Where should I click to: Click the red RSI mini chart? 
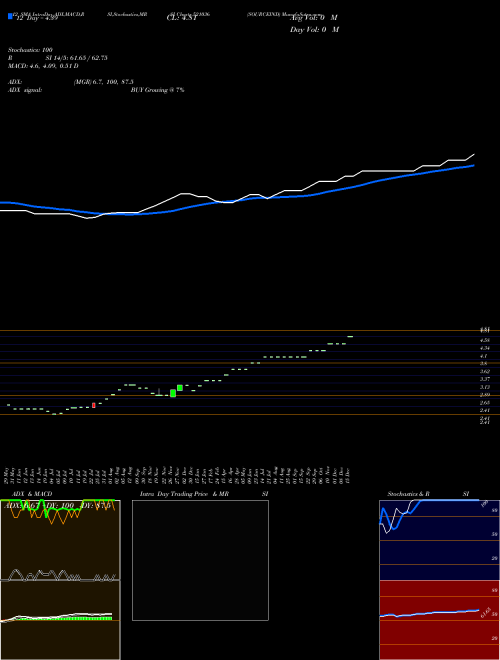(x=439, y=620)
